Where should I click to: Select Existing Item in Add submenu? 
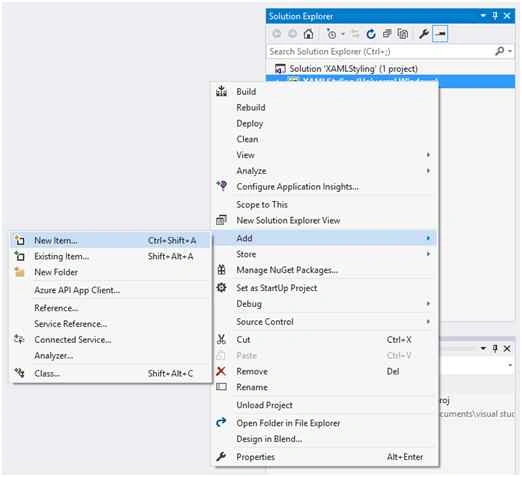(x=111, y=256)
